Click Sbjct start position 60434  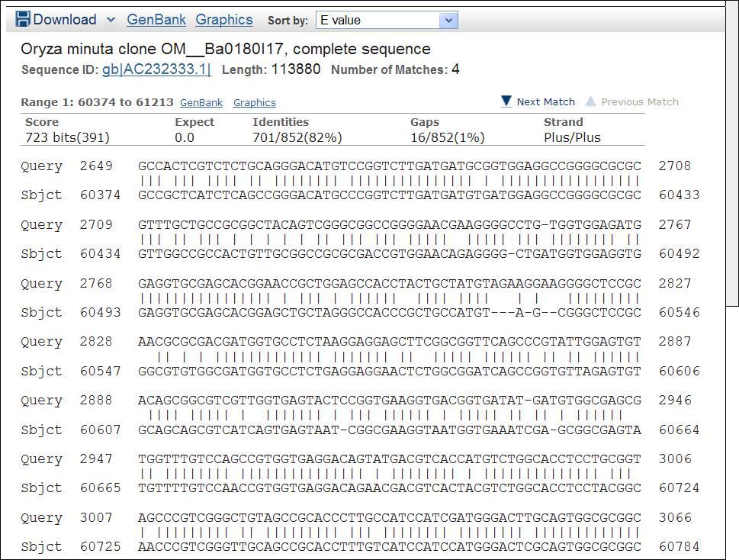[x=101, y=254]
